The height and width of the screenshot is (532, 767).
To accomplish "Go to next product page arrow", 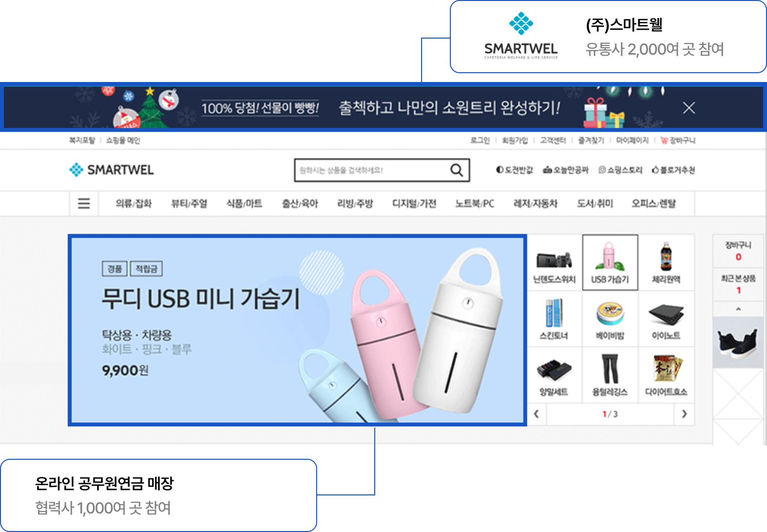I will click(684, 414).
